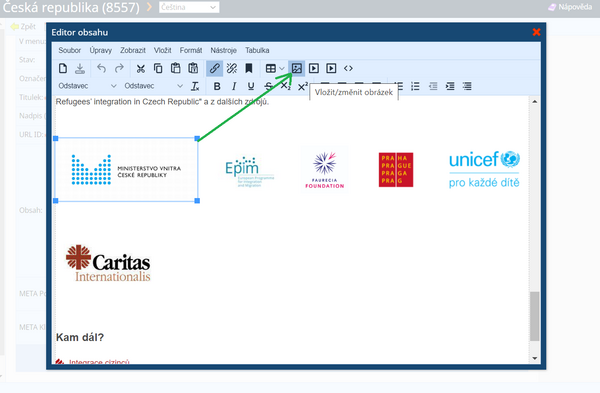Click the undo arrow icon

(x=101, y=68)
